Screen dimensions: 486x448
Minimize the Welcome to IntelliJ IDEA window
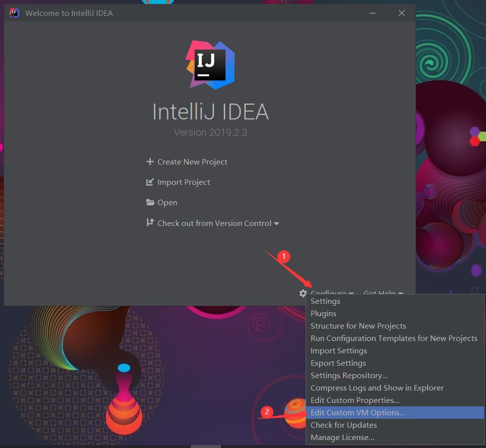tap(373, 13)
